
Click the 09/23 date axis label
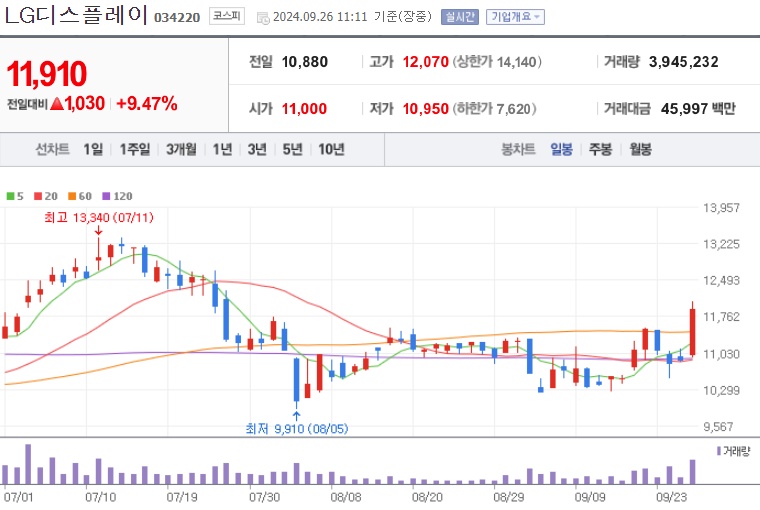pyautogui.click(x=671, y=497)
